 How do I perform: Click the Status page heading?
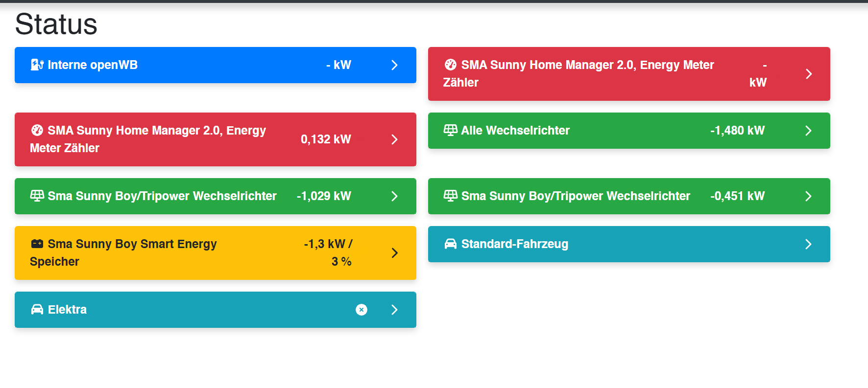(x=56, y=24)
